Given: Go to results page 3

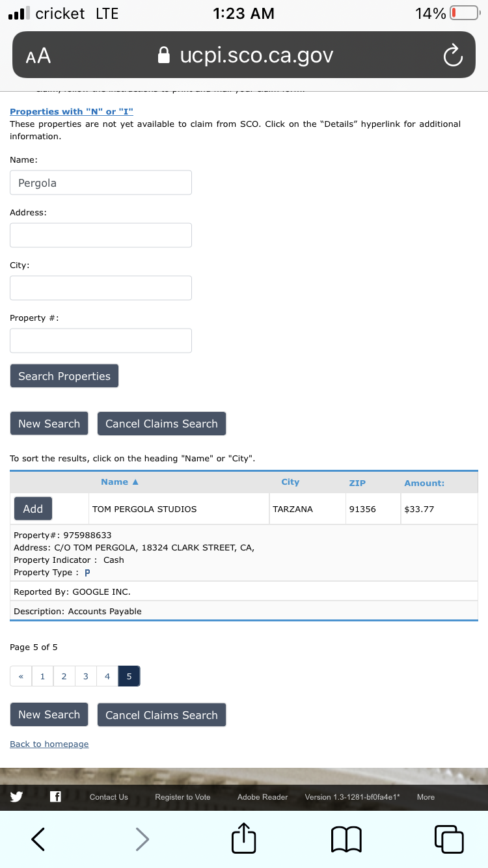Looking at the screenshot, I should pos(85,676).
